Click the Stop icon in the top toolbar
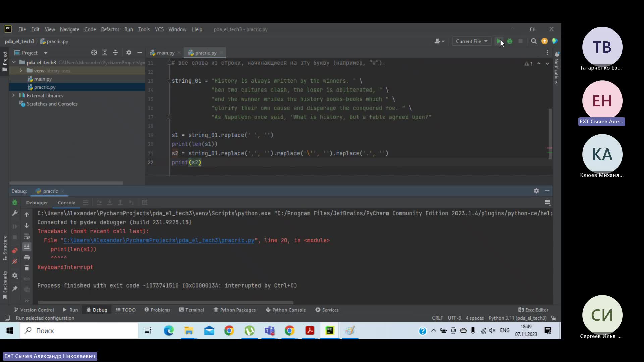The width and height of the screenshot is (644, 362). point(520,41)
